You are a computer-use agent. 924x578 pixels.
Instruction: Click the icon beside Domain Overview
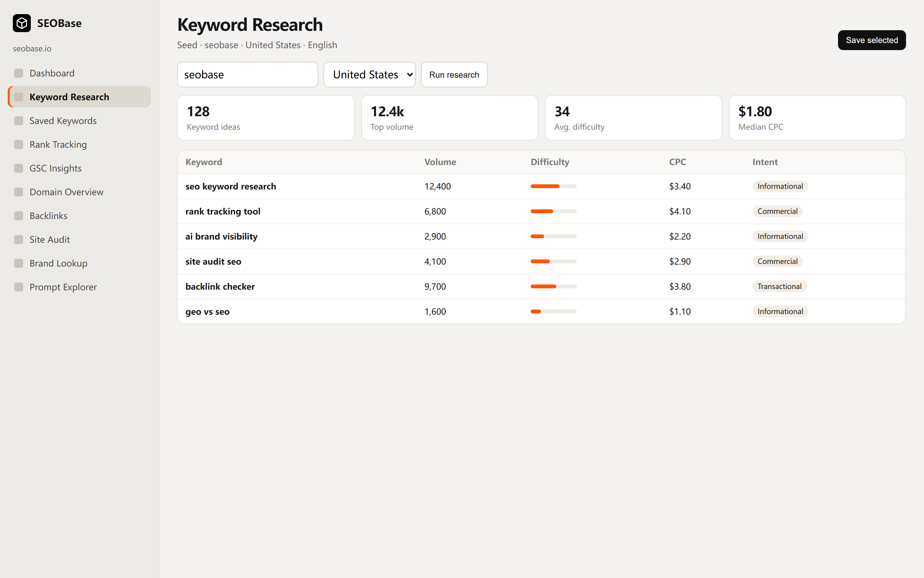[x=19, y=192]
